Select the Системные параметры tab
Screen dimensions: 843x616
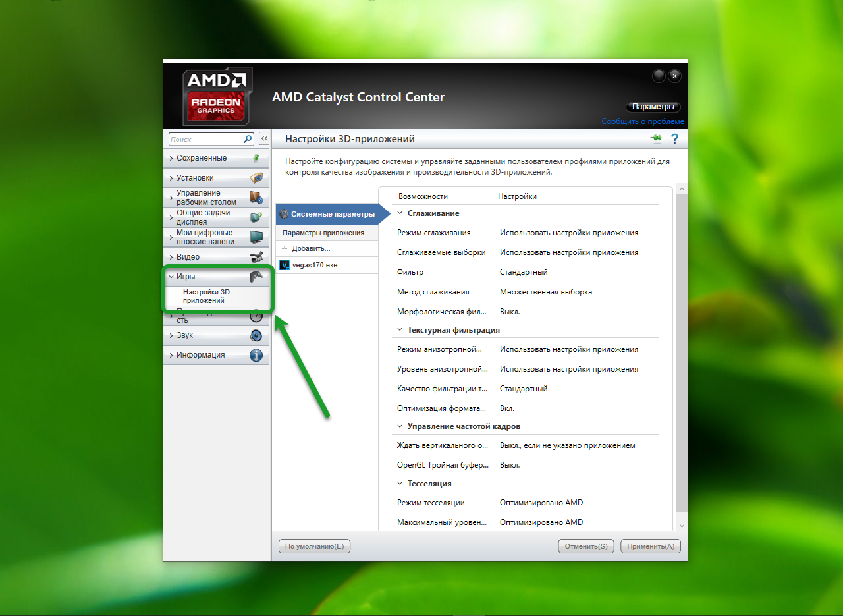(333, 214)
